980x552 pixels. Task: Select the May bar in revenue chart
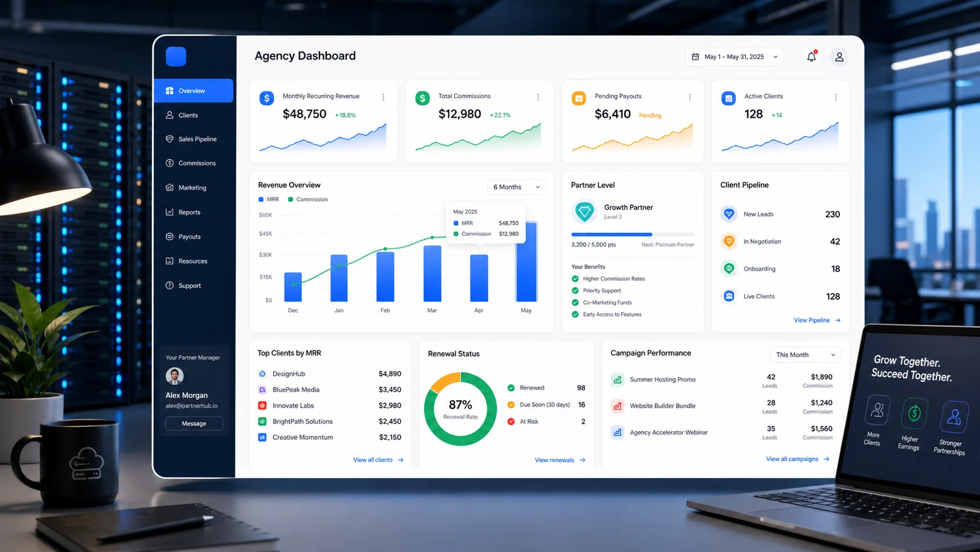pyautogui.click(x=526, y=262)
